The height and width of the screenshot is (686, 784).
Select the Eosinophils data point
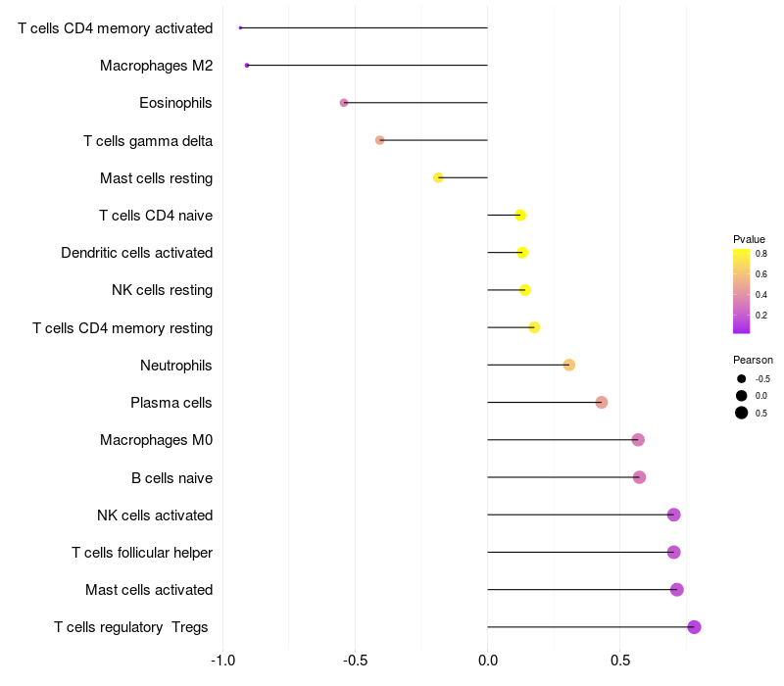click(x=344, y=103)
